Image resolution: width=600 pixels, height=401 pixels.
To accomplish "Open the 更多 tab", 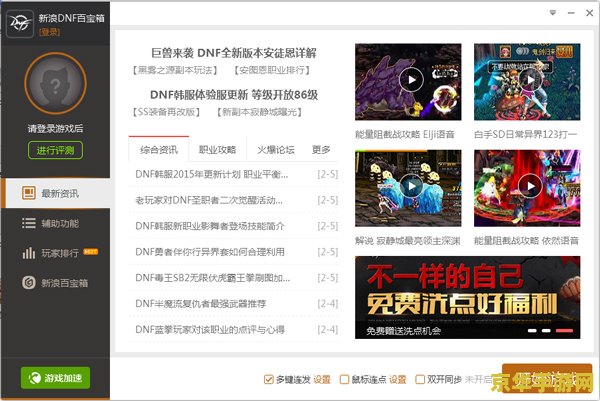I will [321, 150].
